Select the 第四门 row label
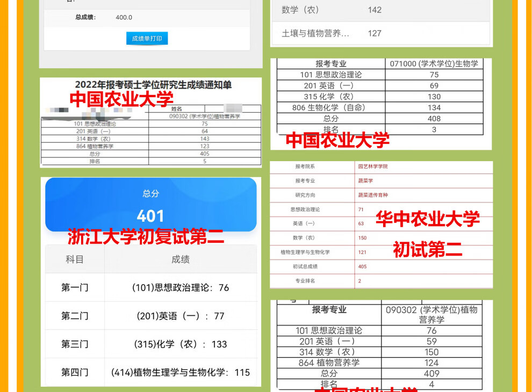Viewport: 532px width, 392px height. click(x=75, y=372)
